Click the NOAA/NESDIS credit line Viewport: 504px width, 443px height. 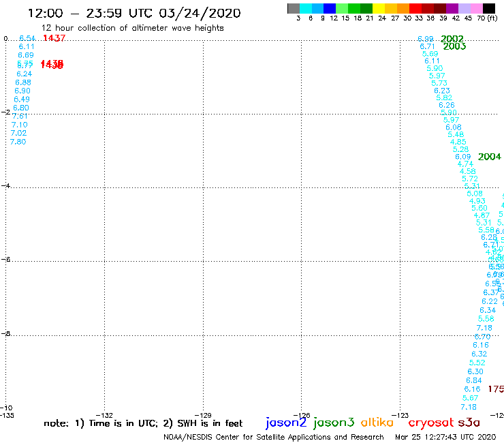pos(274,438)
